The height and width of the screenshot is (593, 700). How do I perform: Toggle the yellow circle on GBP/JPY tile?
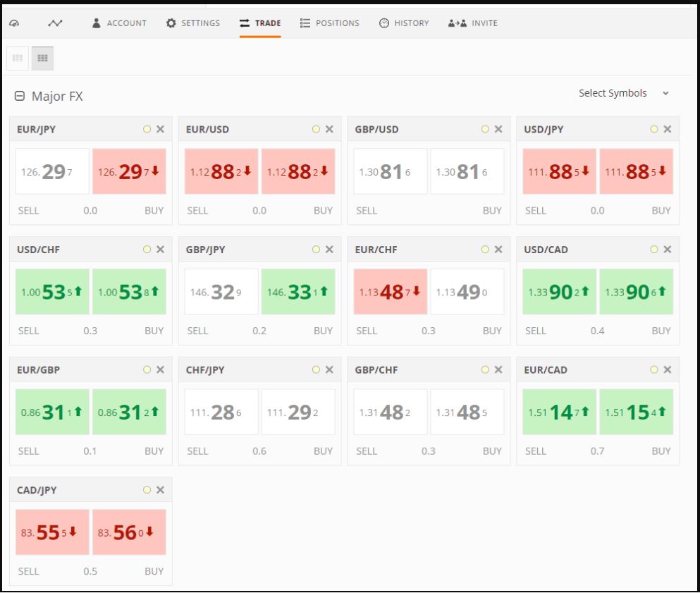[x=316, y=250]
